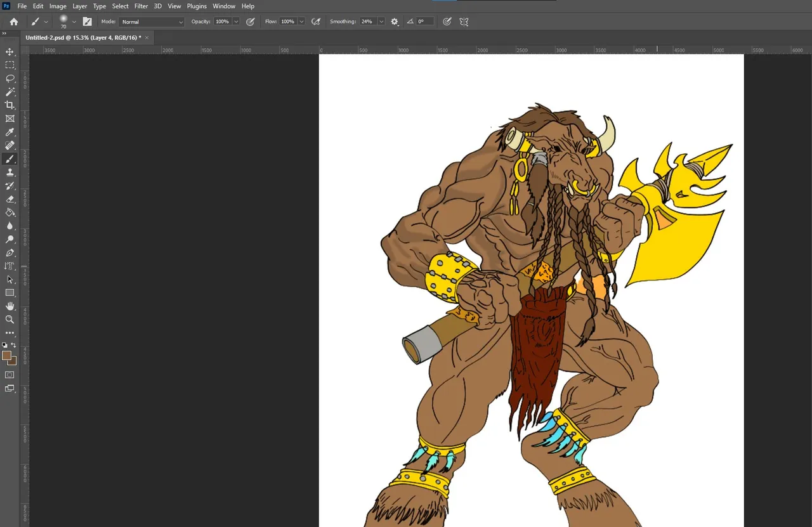The height and width of the screenshot is (527, 812).
Task: Open the Type menu
Action: [x=100, y=6]
